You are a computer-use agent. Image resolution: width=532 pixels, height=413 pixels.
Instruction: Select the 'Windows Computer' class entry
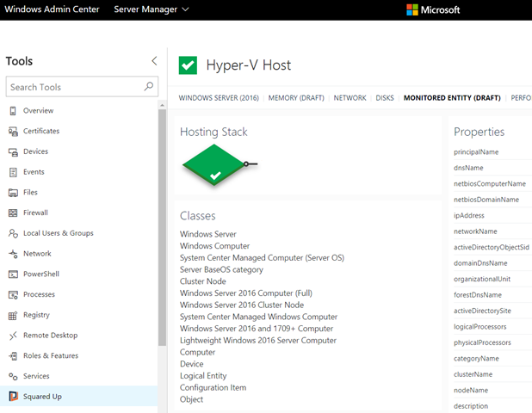(214, 246)
